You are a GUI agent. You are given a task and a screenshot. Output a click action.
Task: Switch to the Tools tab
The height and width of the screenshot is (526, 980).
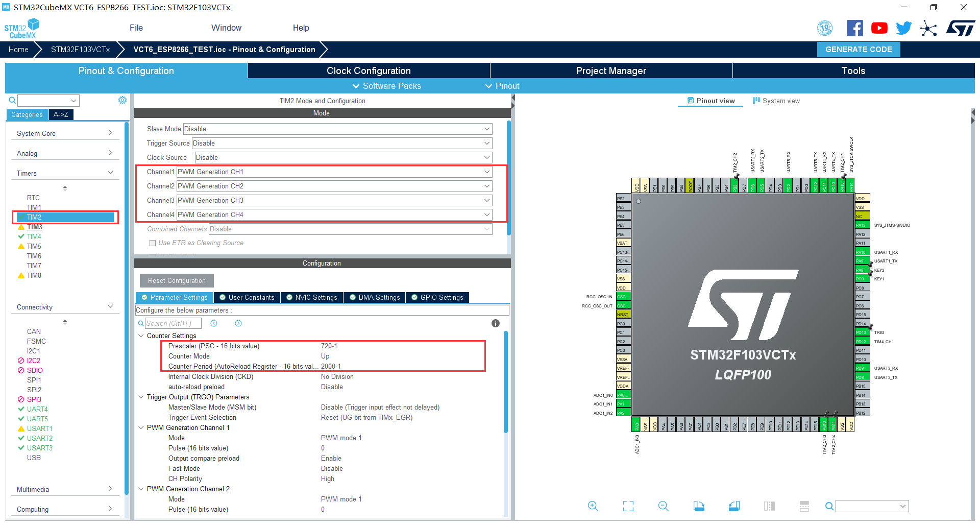853,70
